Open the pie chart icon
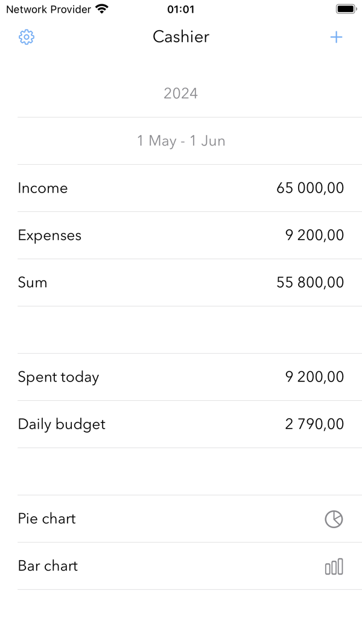 click(x=334, y=519)
